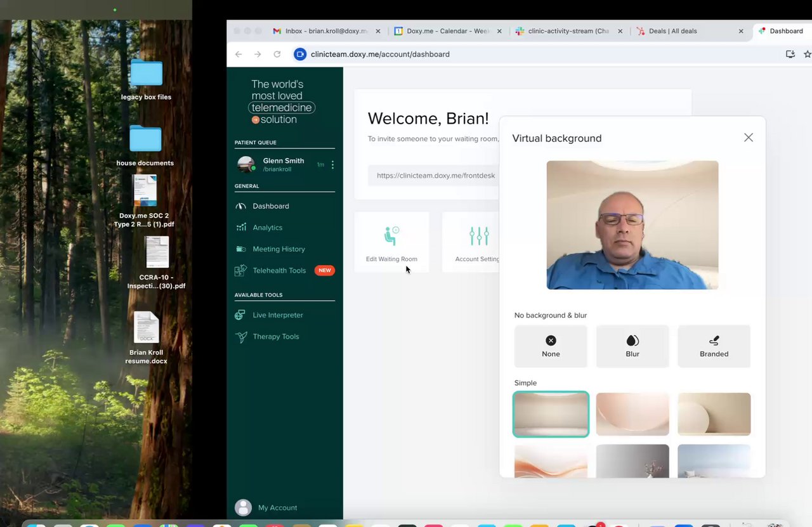Select the Blur background option
The width and height of the screenshot is (812, 527).
pos(632,346)
